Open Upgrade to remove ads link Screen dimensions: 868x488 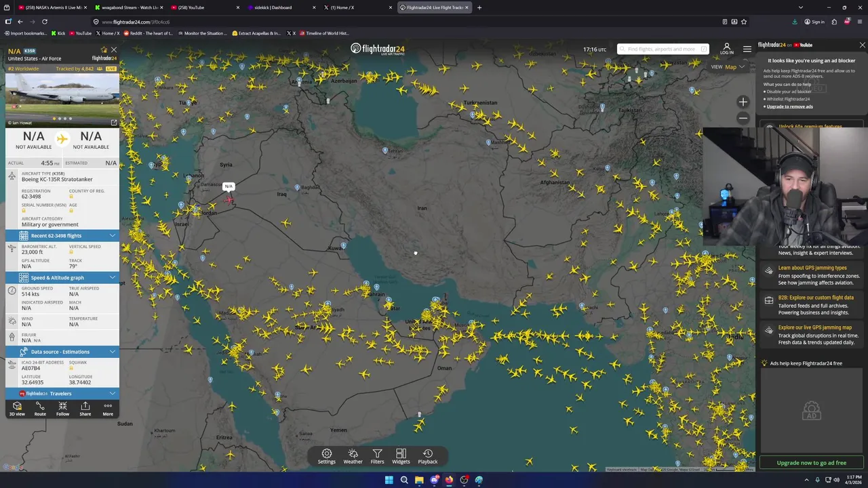coord(790,106)
